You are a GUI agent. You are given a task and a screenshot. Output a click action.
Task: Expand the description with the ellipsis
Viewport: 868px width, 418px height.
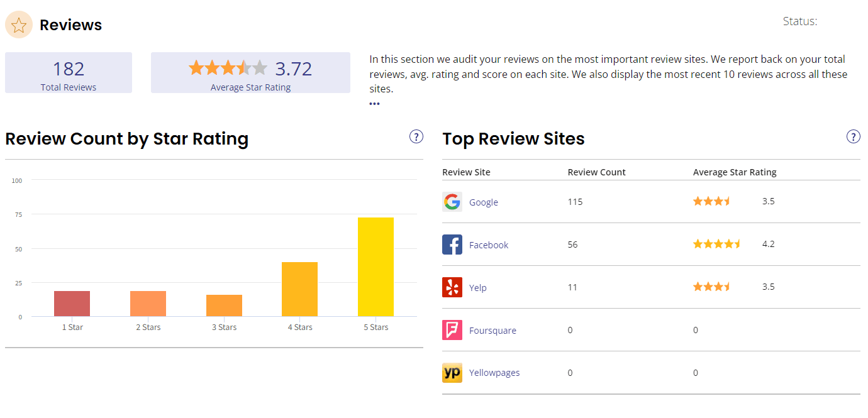click(374, 104)
